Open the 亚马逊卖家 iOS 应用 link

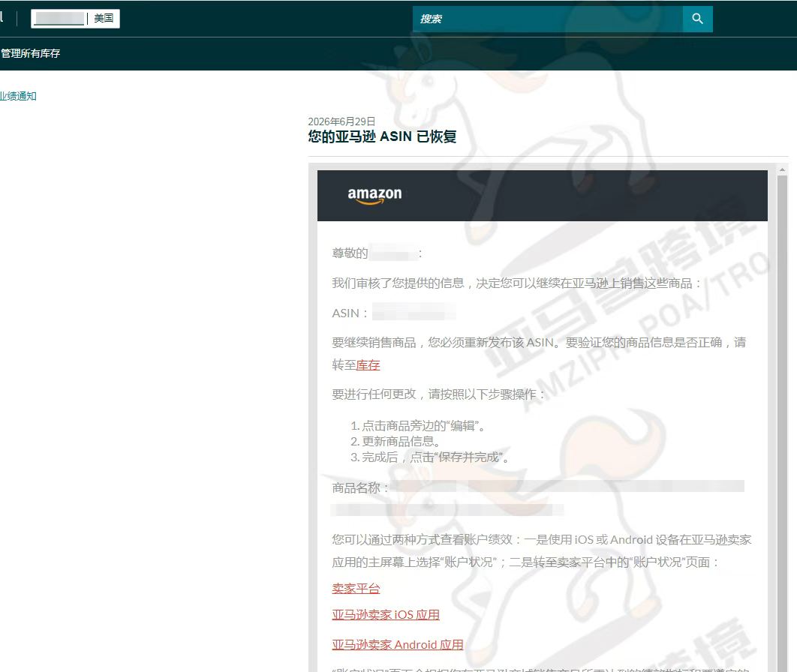click(x=386, y=614)
